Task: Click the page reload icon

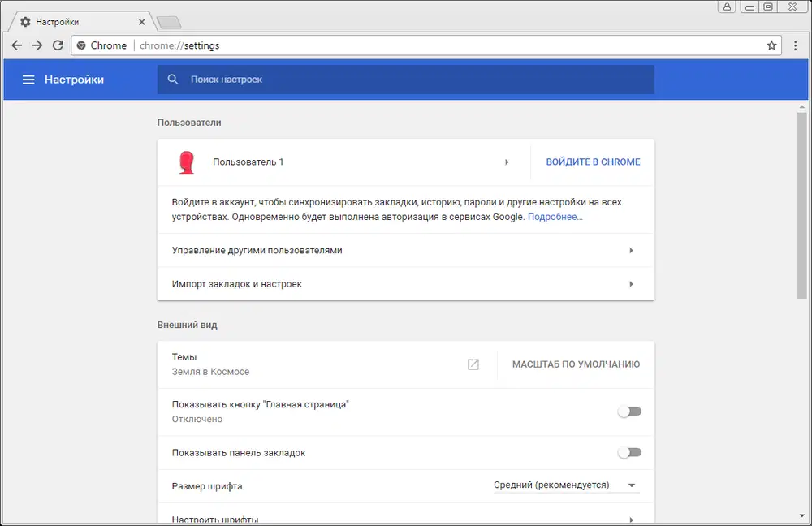Action: (57, 45)
